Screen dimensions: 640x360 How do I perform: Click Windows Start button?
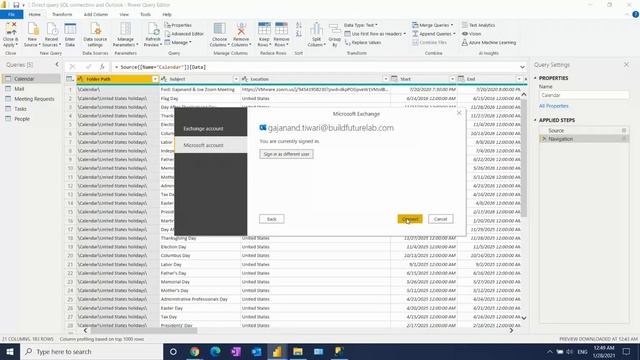[10, 351]
